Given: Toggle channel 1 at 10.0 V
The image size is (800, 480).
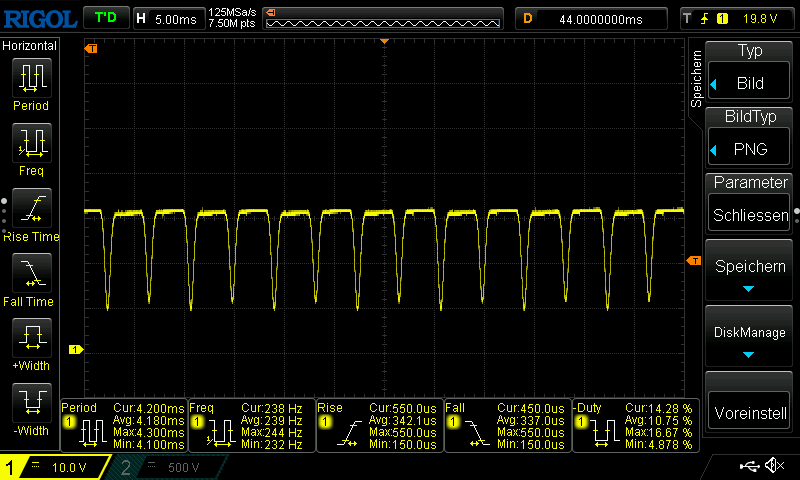Looking at the screenshot, I should click(x=56, y=467).
